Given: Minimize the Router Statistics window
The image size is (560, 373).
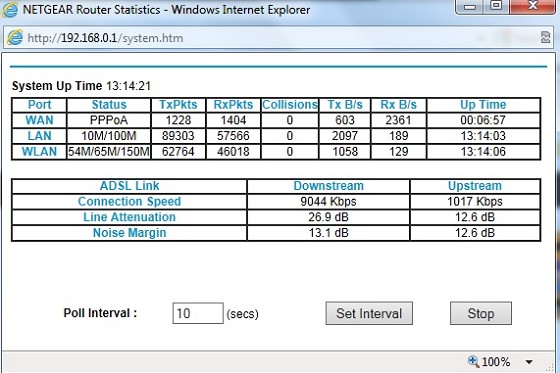Looking at the screenshot, I should 469,7.
